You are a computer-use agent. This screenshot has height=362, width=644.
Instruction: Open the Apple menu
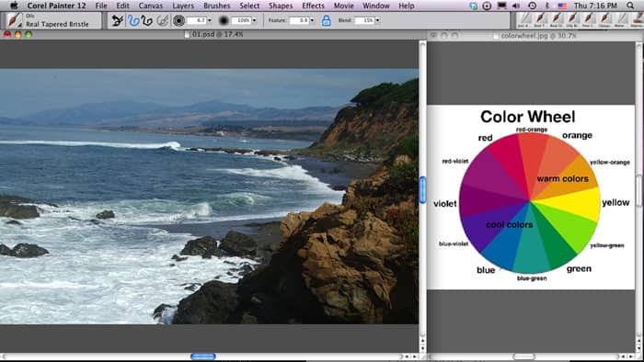[x=14, y=6]
